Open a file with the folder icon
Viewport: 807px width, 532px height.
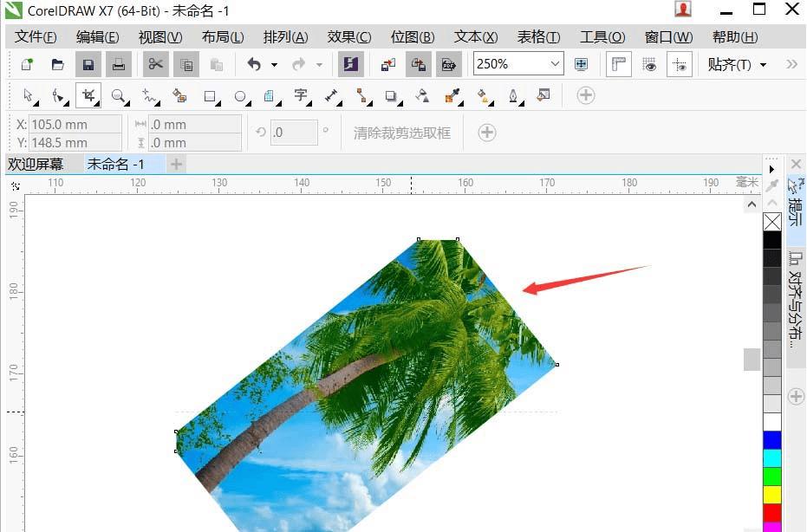[57, 64]
